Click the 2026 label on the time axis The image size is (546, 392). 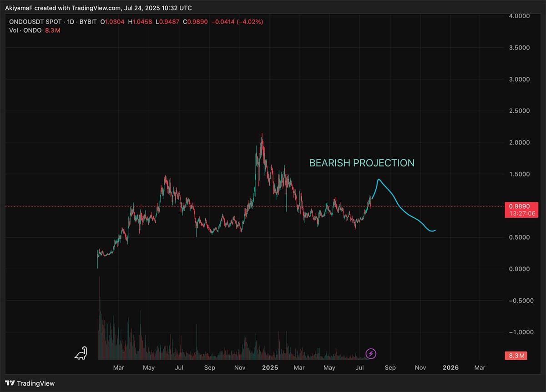pyautogui.click(x=450, y=367)
